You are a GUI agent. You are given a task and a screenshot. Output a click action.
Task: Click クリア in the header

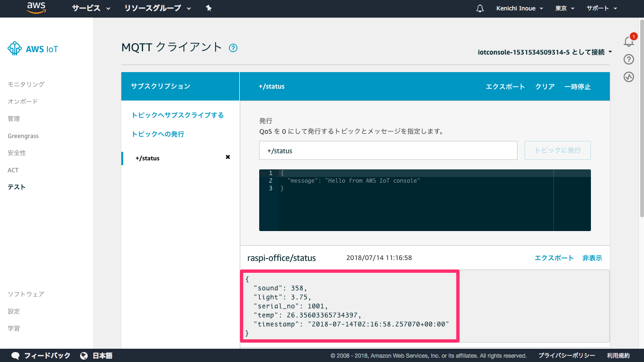click(545, 86)
